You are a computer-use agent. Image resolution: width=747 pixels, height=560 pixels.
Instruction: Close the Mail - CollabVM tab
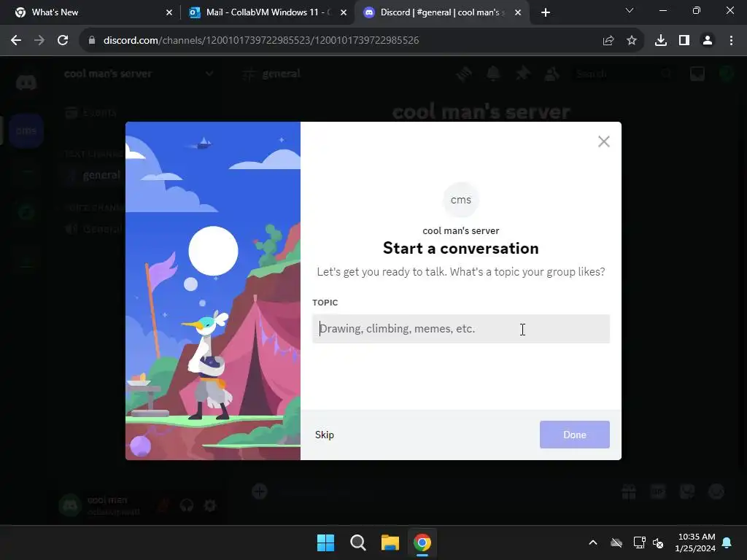tap(344, 12)
